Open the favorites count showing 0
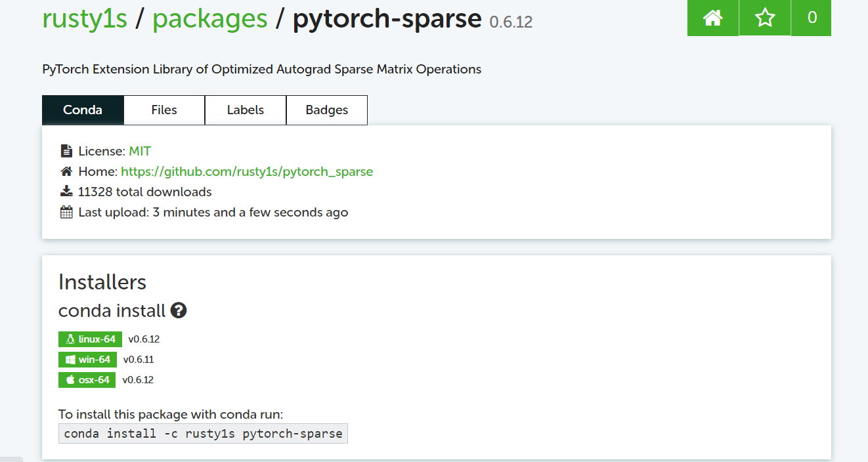The width and height of the screenshot is (868, 462). click(x=812, y=18)
